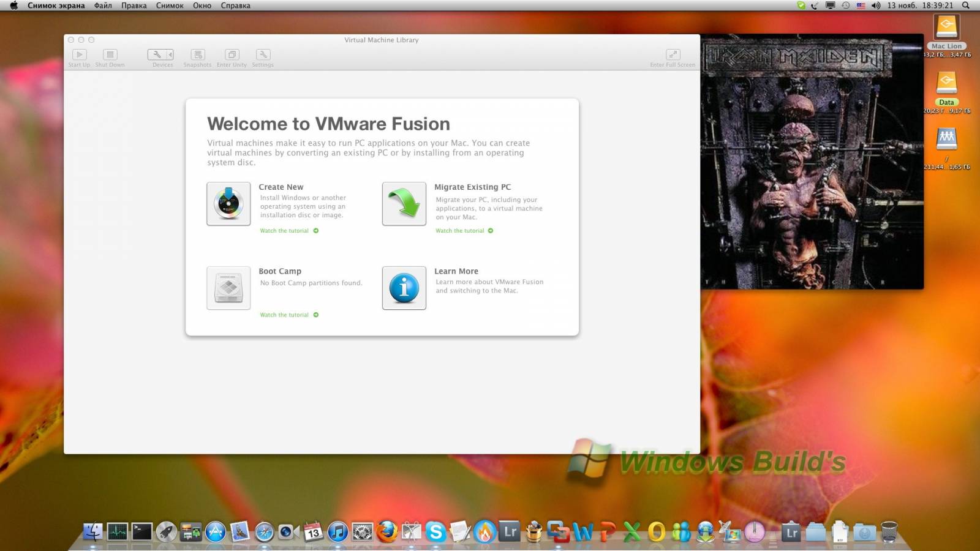The width and height of the screenshot is (980, 551).
Task: Click the Enter Unity toolbar icon
Action: click(232, 54)
